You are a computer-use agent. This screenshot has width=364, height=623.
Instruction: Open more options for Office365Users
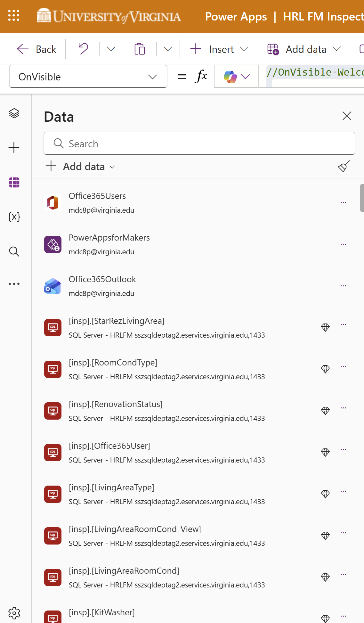tap(344, 203)
